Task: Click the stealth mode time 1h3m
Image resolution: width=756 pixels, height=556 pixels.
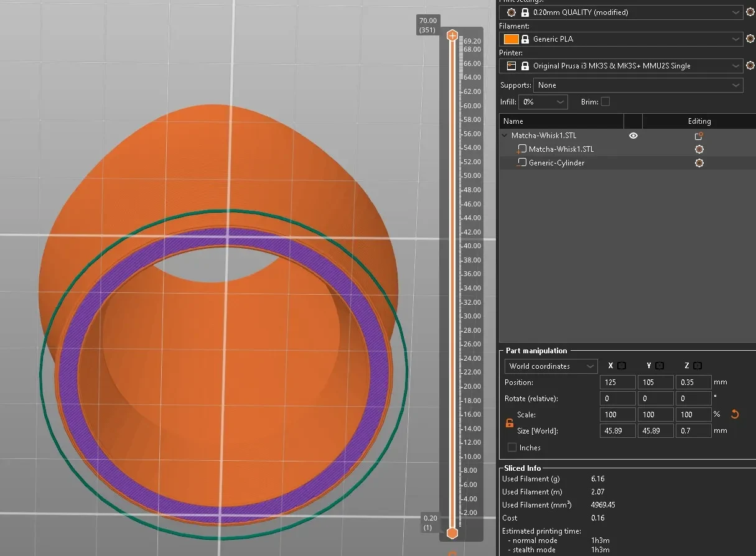Action: tap(600, 550)
